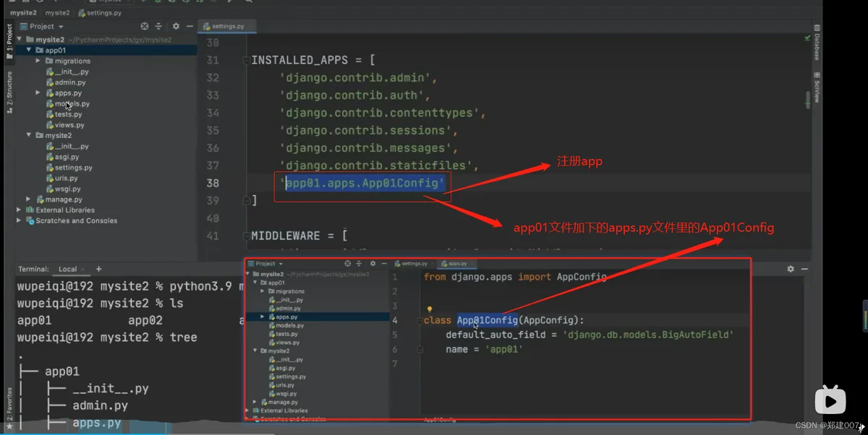
Task: Click the locate-file target icon in Project panel header
Action: point(145,26)
